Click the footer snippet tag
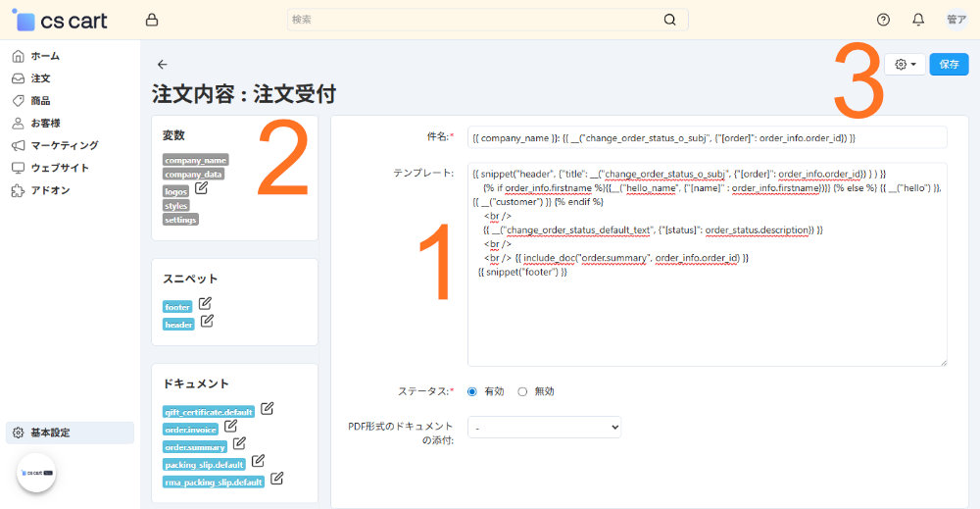 [177, 307]
